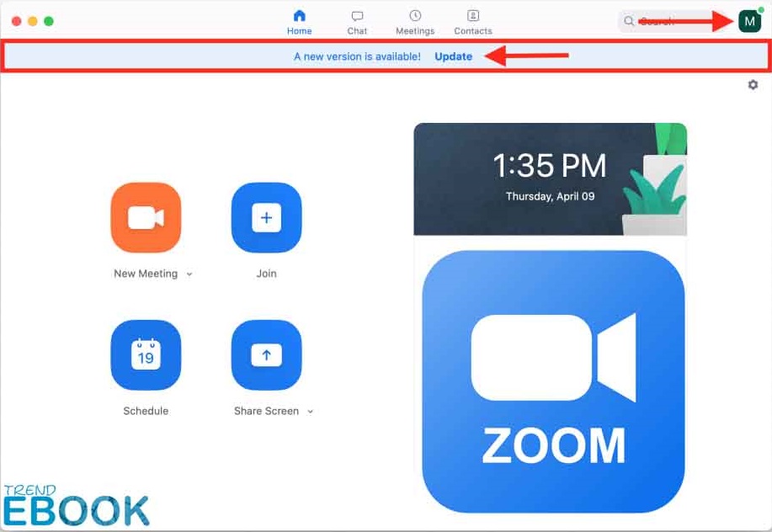
Task: Click the search magnifier icon
Action: (629, 21)
